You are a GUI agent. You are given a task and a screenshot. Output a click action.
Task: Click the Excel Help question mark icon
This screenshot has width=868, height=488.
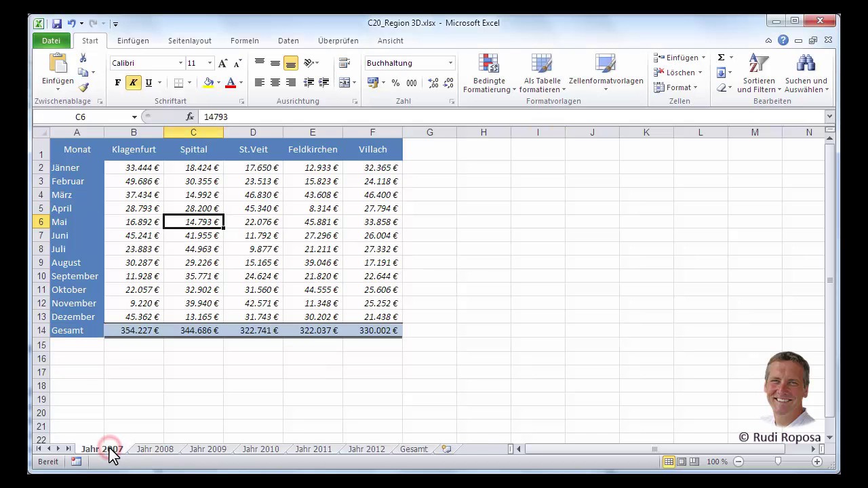pyautogui.click(x=783, y=41)
